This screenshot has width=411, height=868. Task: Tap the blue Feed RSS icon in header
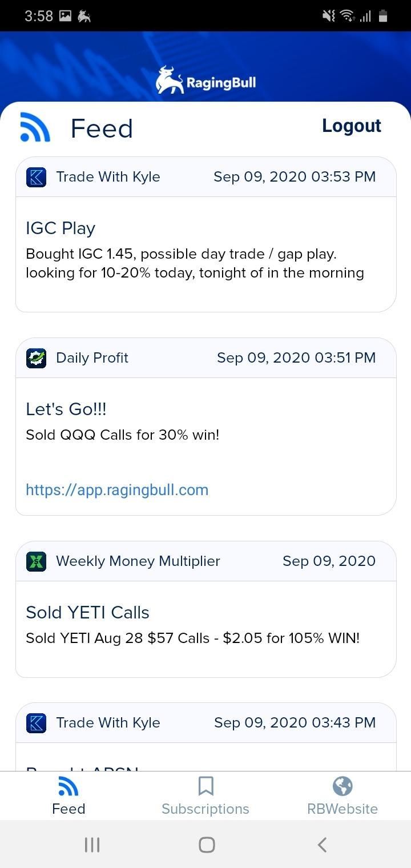pyautogui.click(x=35, y=127)
